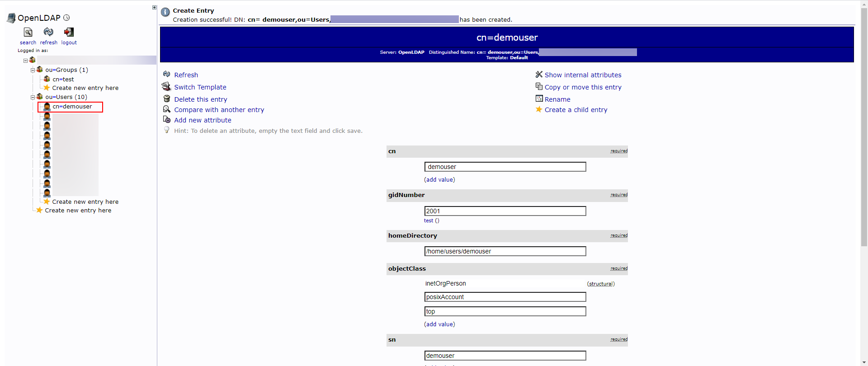Viewport: 868px width, 366px height.
Task: Click the Copy or move entry icon
Action: pos(539,86)
